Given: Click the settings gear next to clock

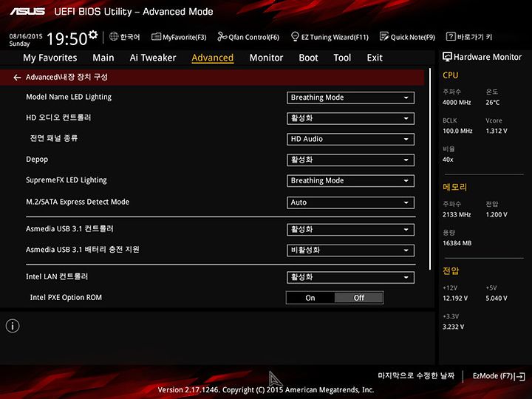Looking at the screenshot, I should (x=93, y=34).
